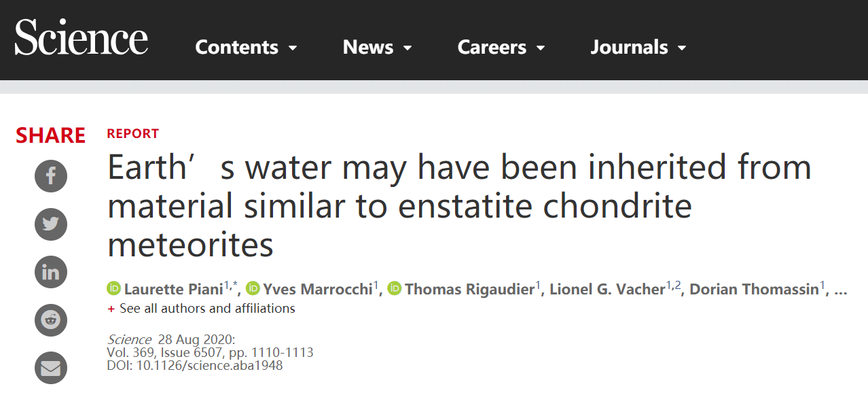
Task: Share article via email icon
Action: point(51,368)
